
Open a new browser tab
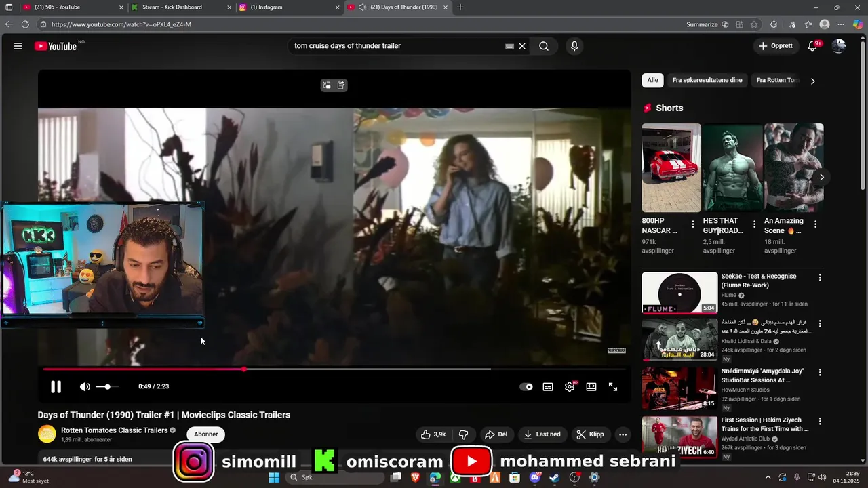[460, 7]
